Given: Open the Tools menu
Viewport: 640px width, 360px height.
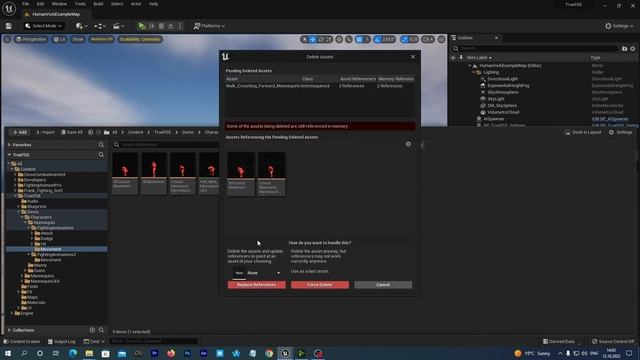Looking at the screenshot, I should (x=80, y=4).
